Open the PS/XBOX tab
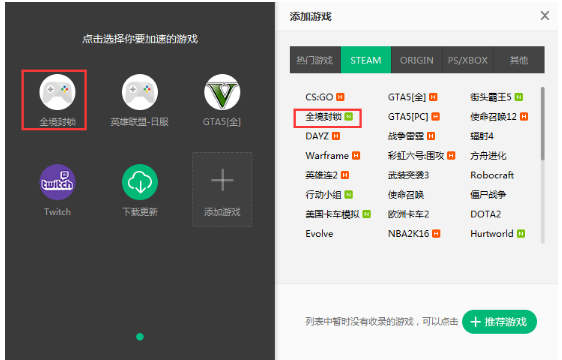562x360 pixels. click(468, 60)
